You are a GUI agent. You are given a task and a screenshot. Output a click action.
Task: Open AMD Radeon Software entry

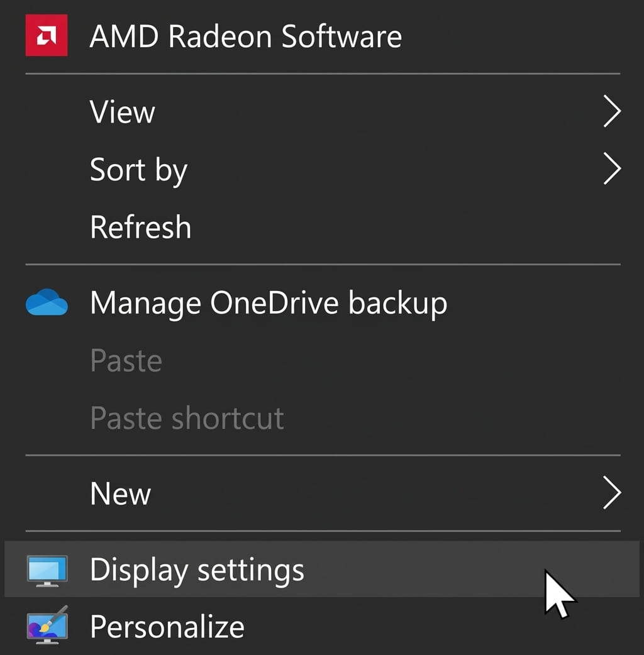322,36
